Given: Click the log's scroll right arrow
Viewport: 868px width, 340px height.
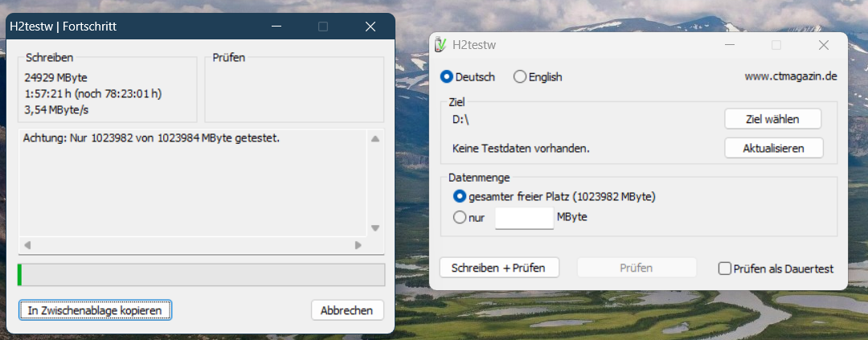Looking at the screenshot, I should [358, 245].
